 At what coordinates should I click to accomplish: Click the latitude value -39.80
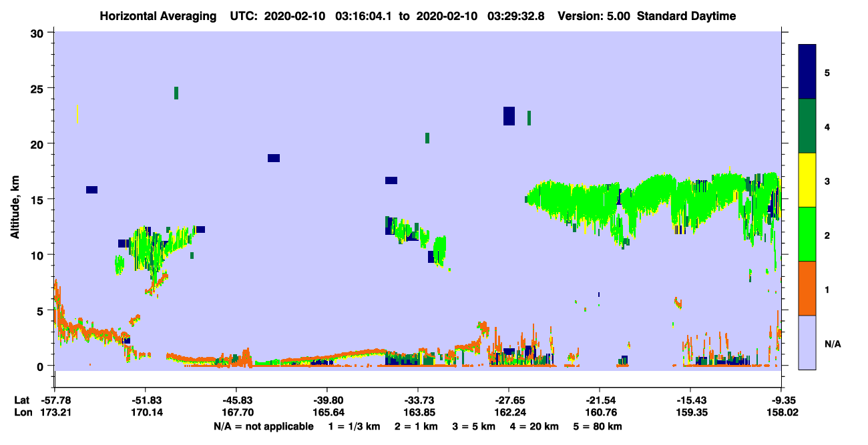click(327, 400)
